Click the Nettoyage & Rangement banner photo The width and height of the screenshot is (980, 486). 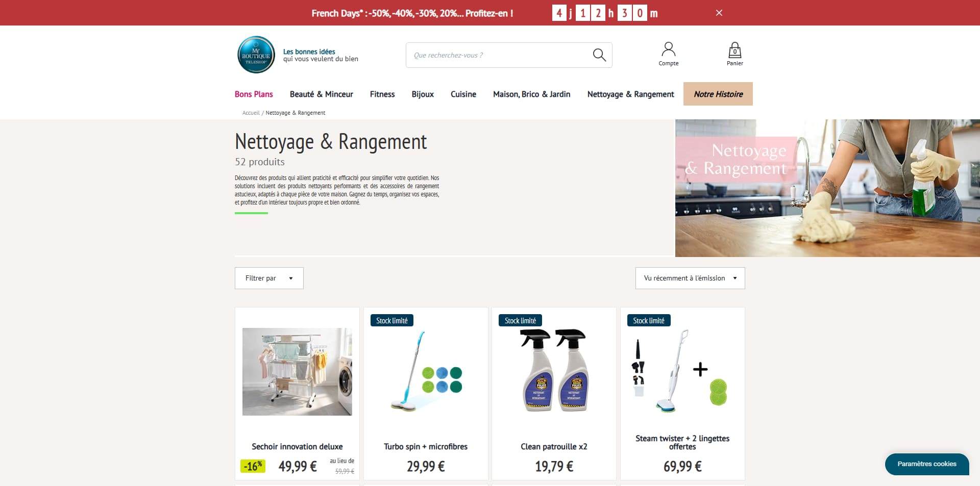coord(827,188)
